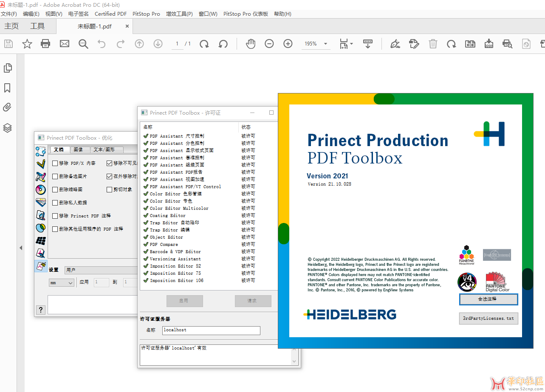545x392 pixels.
Task: Open the 设置 用户 settings combo box
Action: click(x=100, y=270)
